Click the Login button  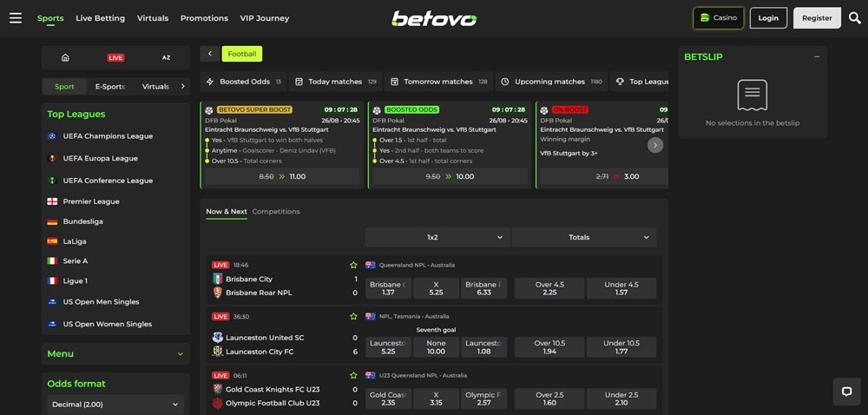[768, 17]
